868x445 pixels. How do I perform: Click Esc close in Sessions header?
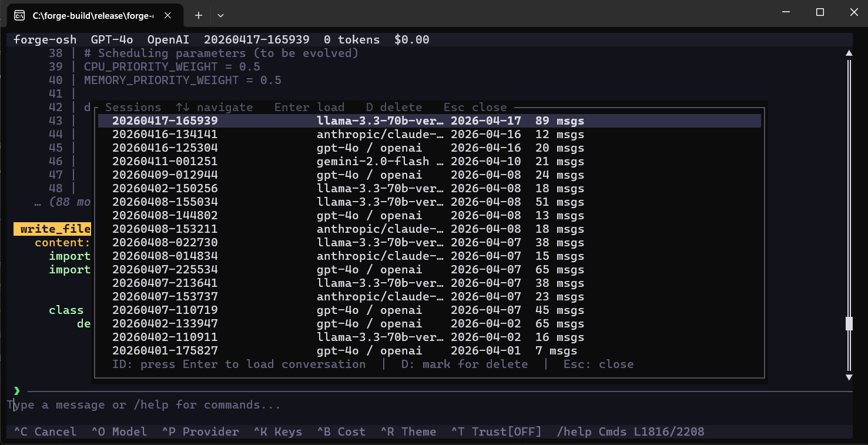pyautogui.click(x=475, y=108)
